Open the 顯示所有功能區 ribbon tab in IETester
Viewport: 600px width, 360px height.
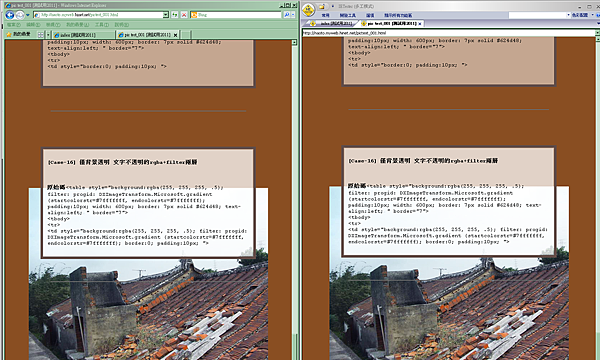398,15
